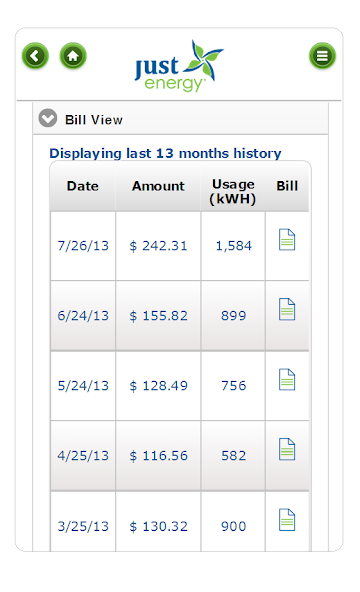Go back with the green arrow button
The image size is (360, 592).
(35, 56)
